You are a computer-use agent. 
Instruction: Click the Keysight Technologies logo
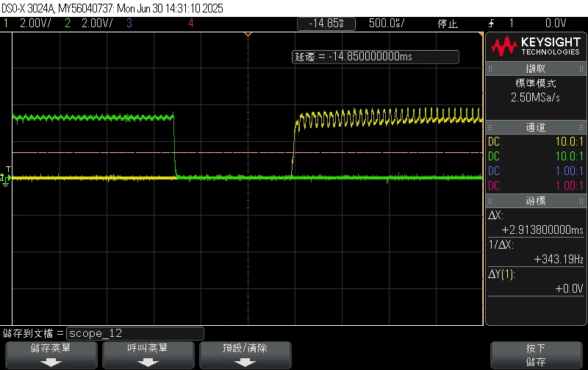535,46
